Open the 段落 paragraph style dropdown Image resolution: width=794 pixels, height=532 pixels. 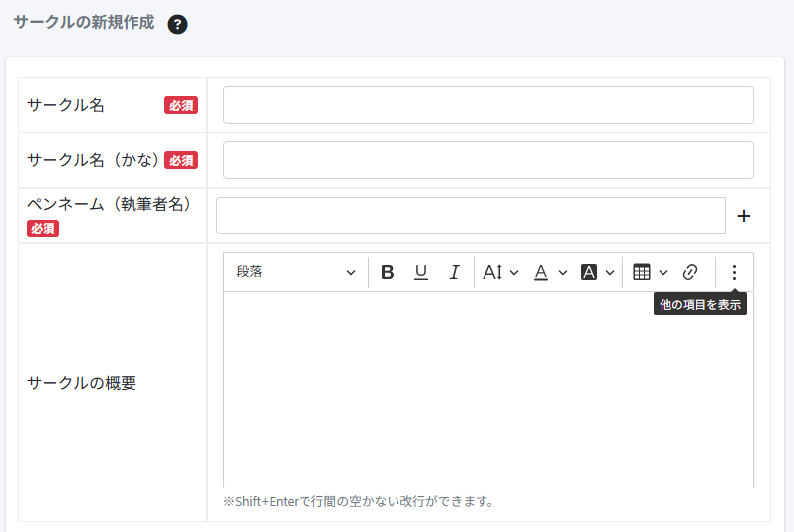[297, 272]
